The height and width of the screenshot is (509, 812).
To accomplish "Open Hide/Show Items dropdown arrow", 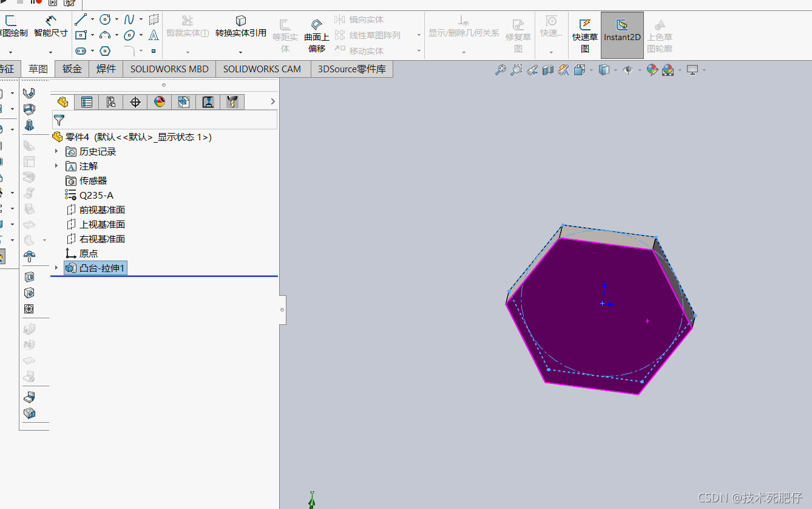I will point(640,70).
